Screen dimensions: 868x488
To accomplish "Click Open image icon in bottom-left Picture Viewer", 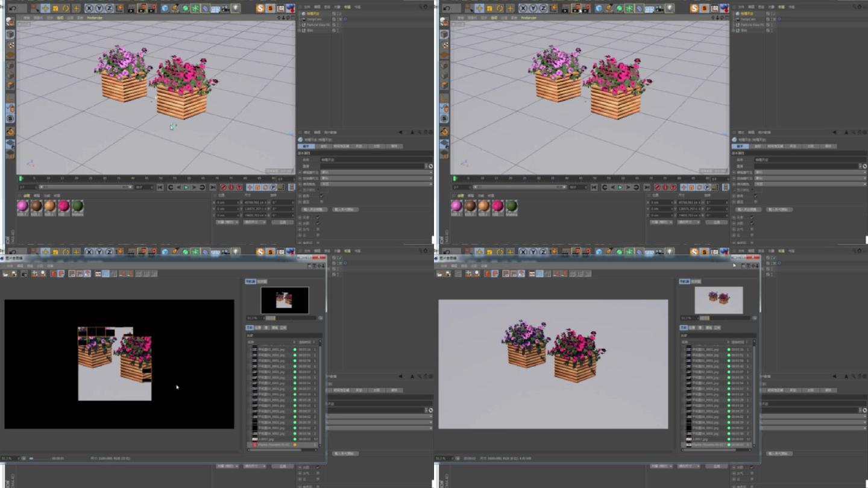I will point(5,274).
